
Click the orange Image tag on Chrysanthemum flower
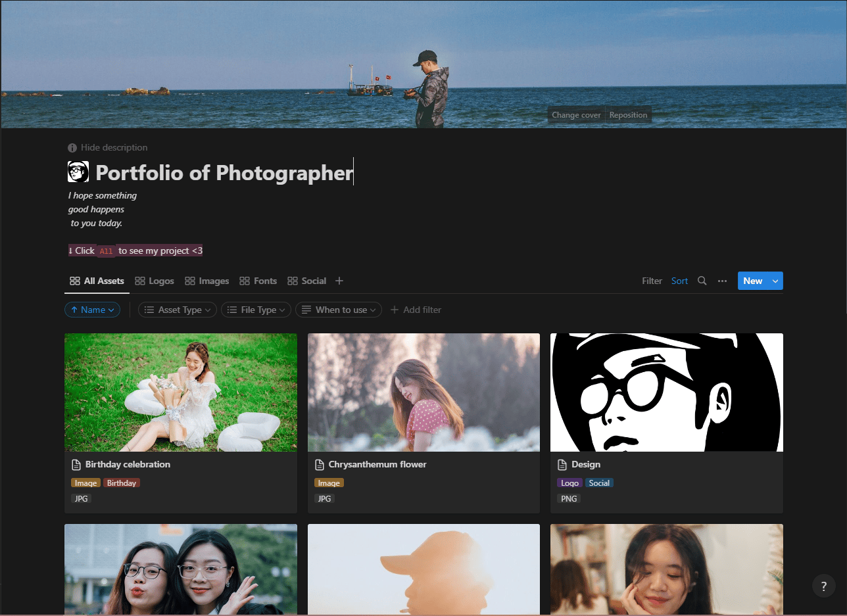pos(329,483)
